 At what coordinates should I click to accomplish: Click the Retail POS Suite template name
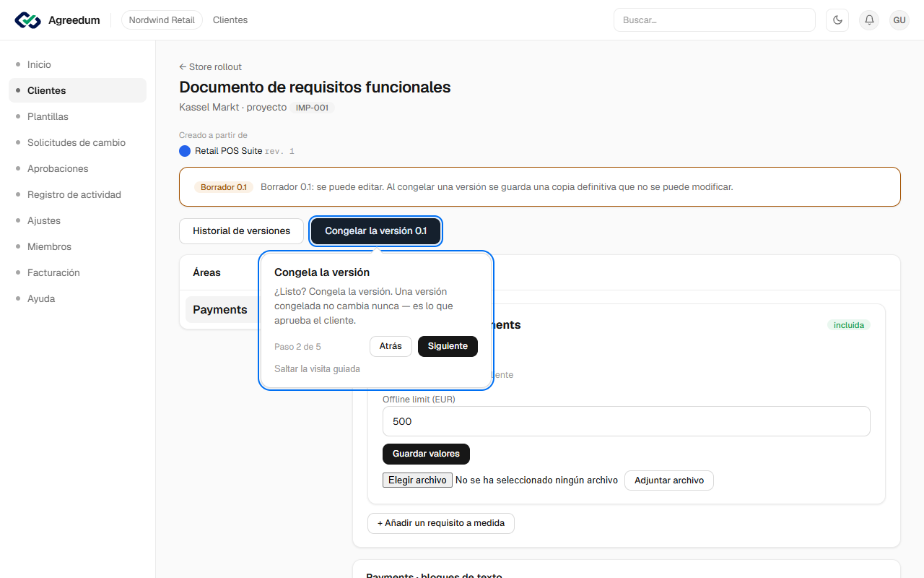click(x=229, y=151)
